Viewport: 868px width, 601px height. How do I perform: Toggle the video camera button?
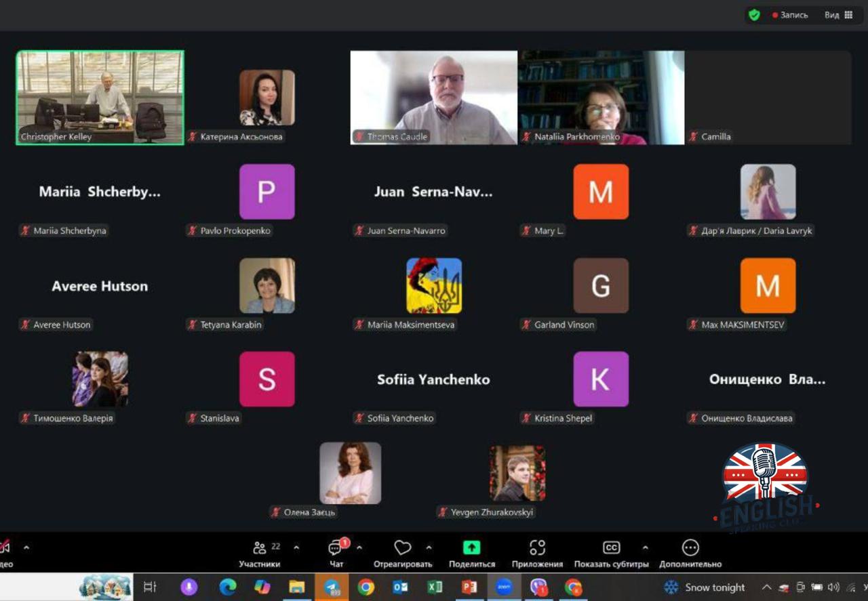point(5,547)
